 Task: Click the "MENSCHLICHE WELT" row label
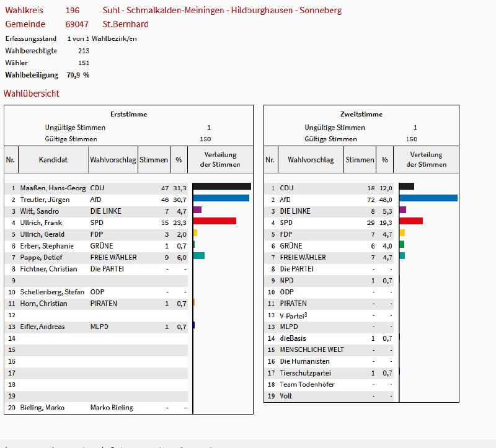pyautogui.click(x=312, y=349)
